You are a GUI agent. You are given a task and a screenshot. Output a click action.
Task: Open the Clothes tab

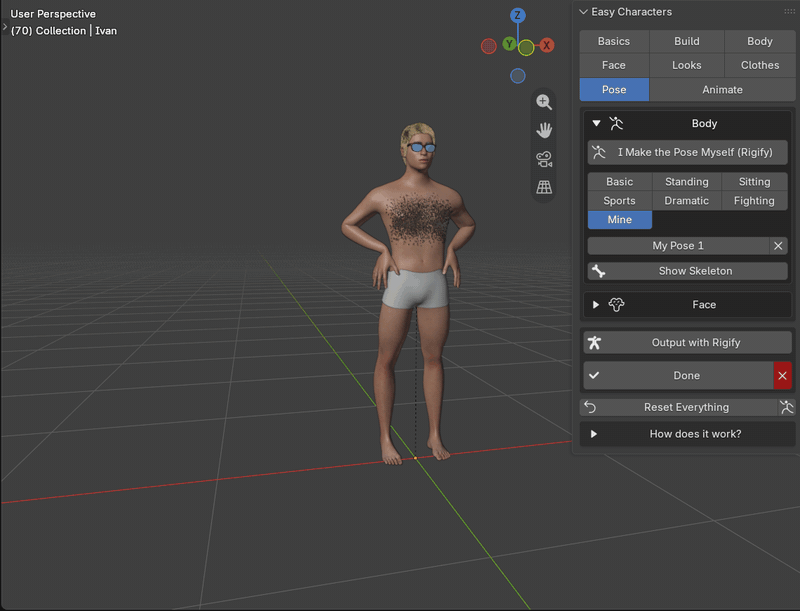pyautogui.click(x=760, y=65)
